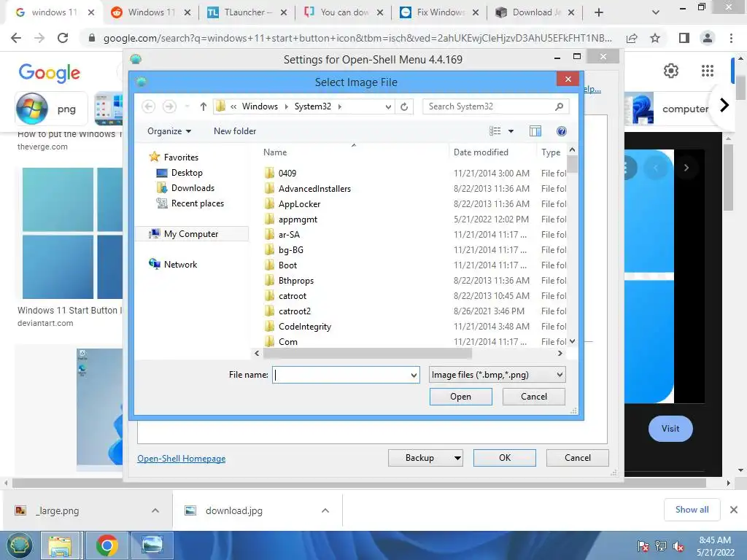Viewport: 747px width, 560px height.
Task: Go up one folder level with up arrow
Action: [204, 106]
